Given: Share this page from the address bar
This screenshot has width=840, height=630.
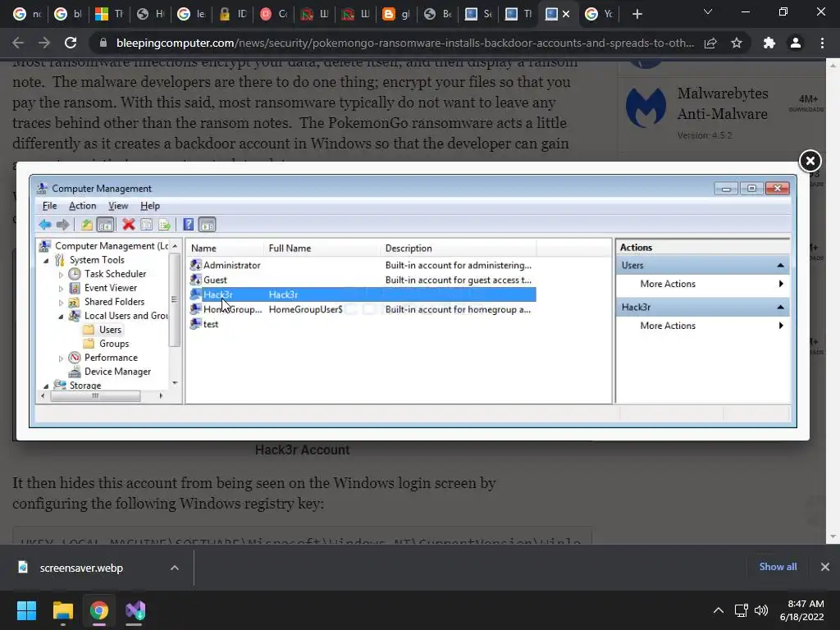Looking at the screenshot, I should 710,43.
